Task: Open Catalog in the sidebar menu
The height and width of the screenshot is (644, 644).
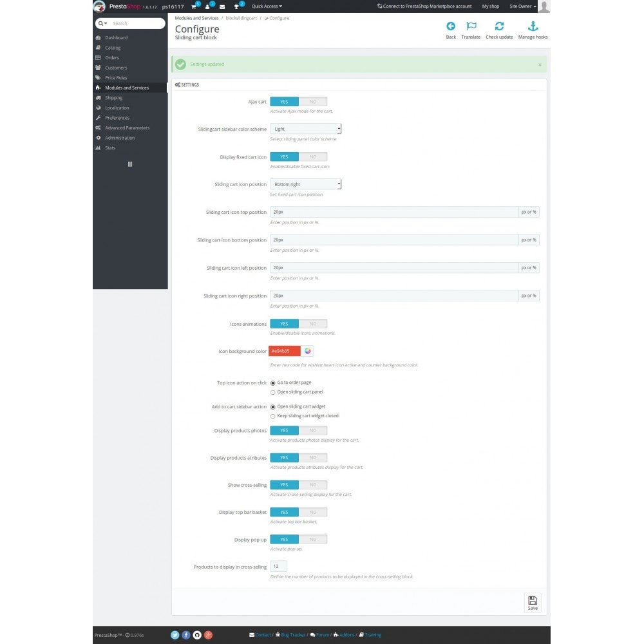Action: [x=113, y=48]
